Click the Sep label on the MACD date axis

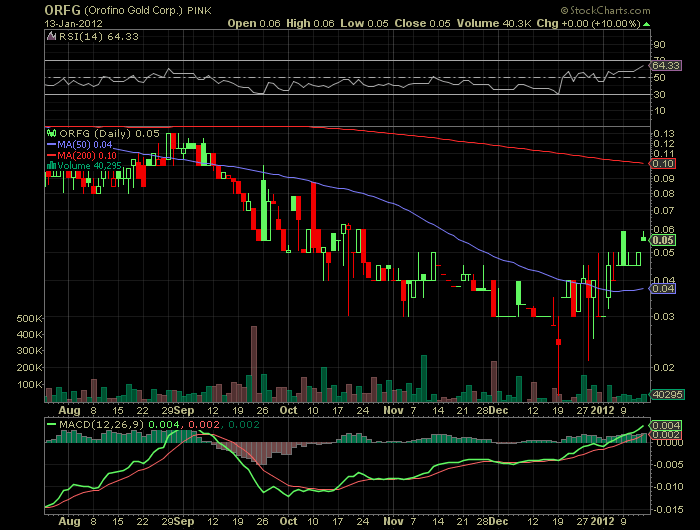pyautogui.click(x=184, y=522)
